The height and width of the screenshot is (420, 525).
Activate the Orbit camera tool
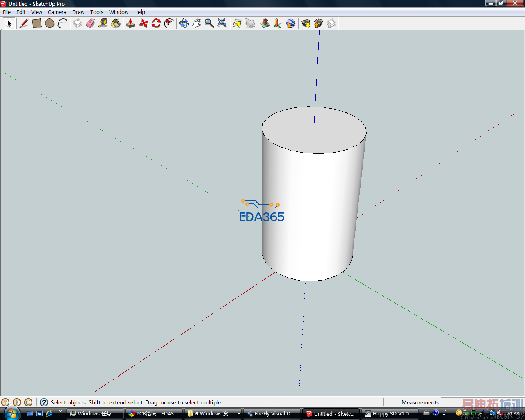click(x=184, y=23)
